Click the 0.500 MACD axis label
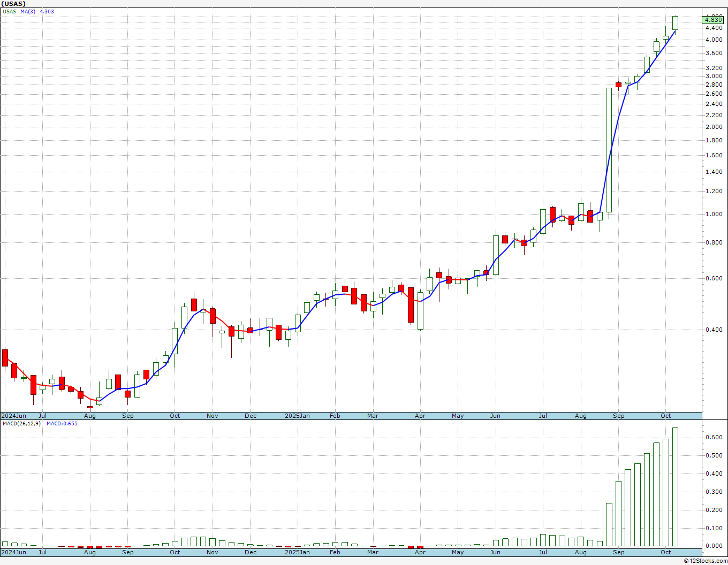The height and width of the screenshot is (565, 728). (x=714, y=455)
